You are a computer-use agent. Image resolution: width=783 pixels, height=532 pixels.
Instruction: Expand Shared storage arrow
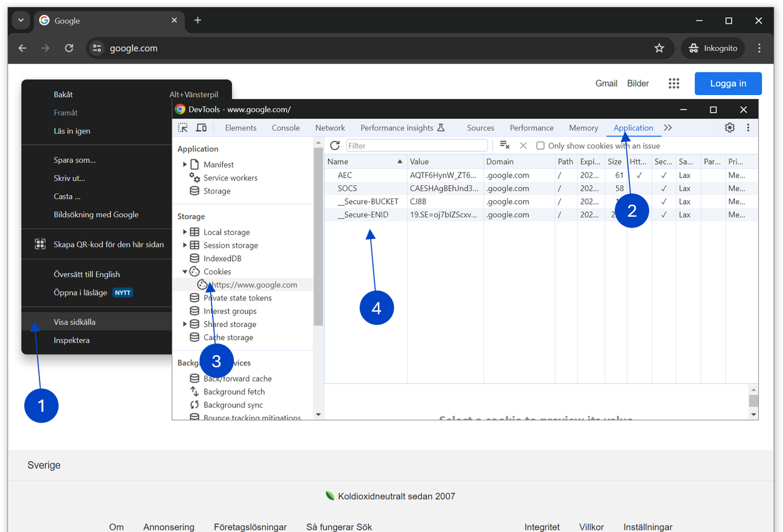tap(185, 324)
